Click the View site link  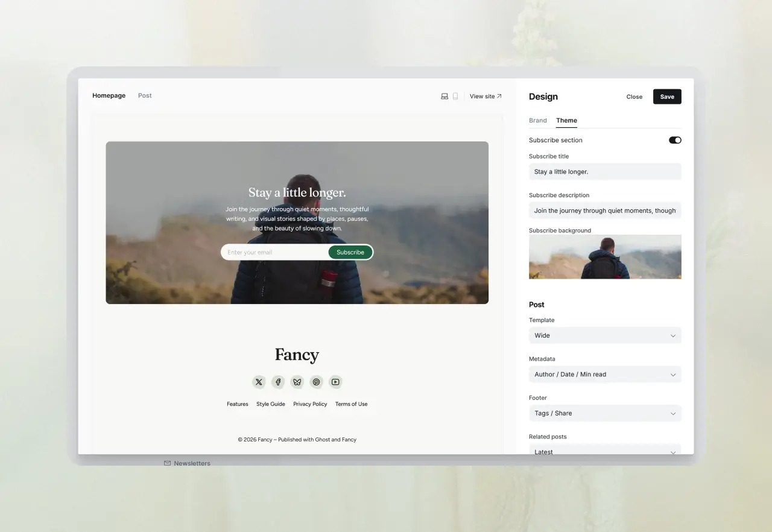tap(486, 97)
